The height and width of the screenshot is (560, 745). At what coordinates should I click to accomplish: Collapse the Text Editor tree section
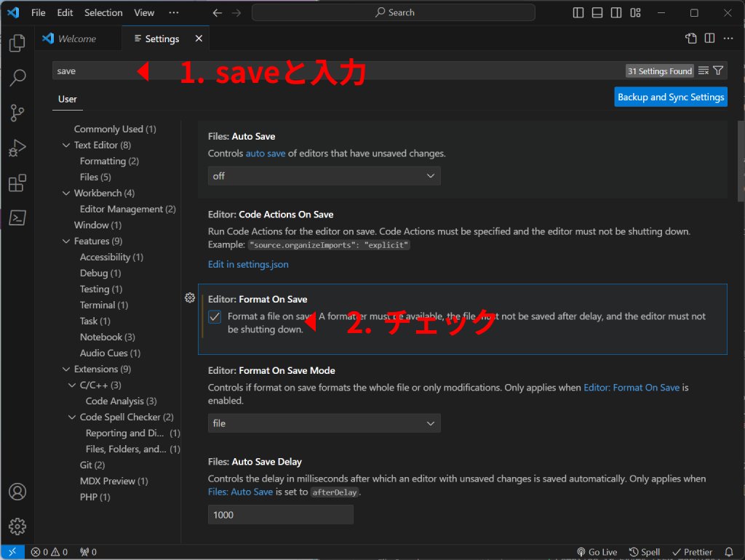(66, 145)
